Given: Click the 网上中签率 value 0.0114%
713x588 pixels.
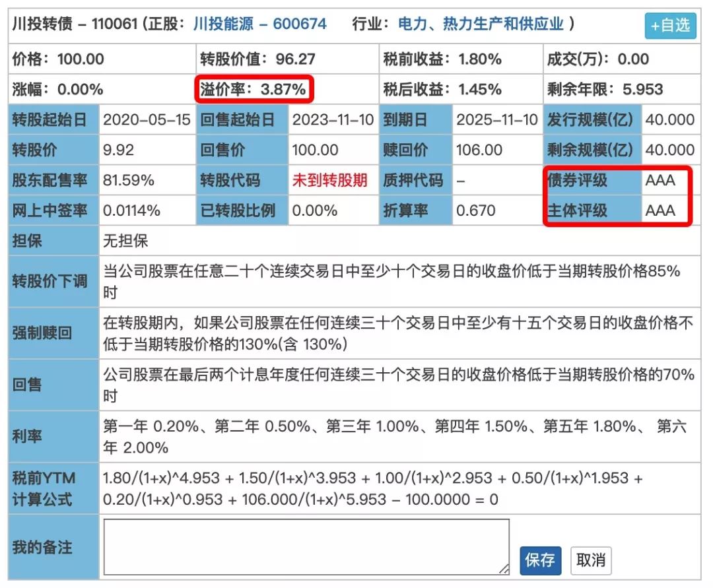Looking at the screenshot, I should 131,211.
